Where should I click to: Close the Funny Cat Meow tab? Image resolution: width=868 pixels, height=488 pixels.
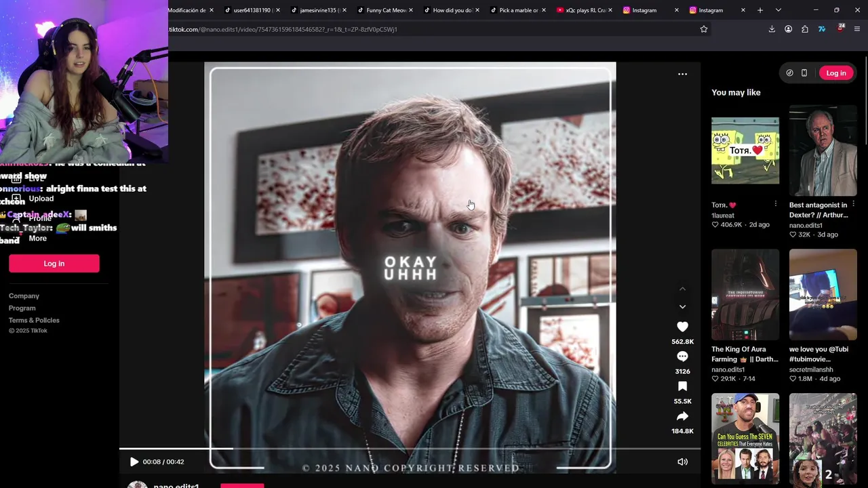(x=411, y=10)
